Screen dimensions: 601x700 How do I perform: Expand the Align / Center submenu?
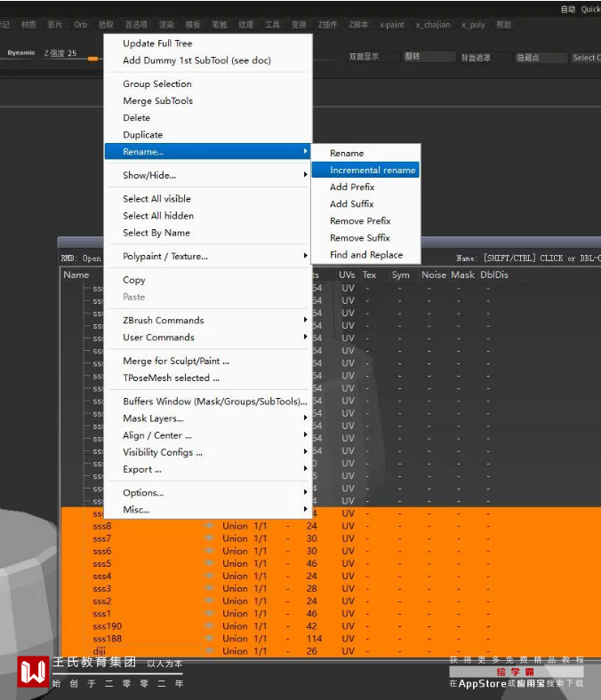coord(207,435)
